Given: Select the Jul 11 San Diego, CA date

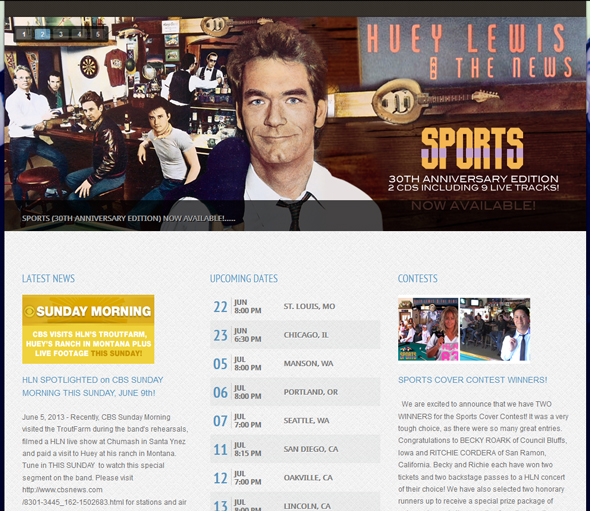Looking at the screenshot, I should tap(295, 449).
